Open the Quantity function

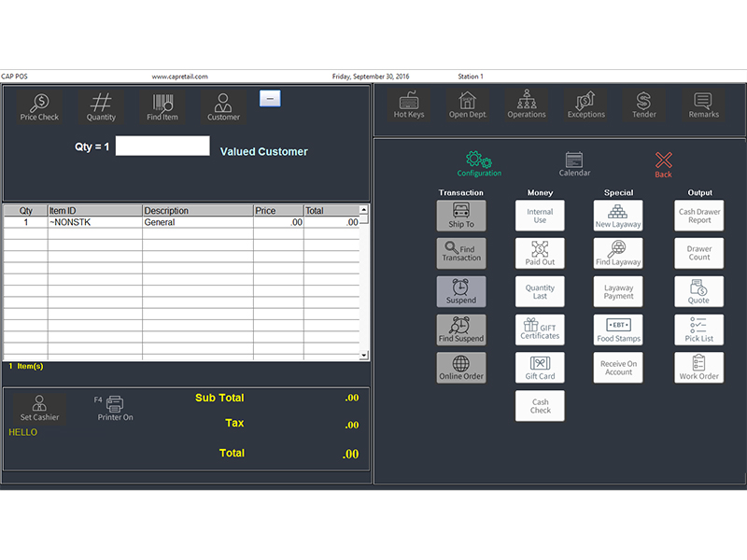(x=101, y=105)
